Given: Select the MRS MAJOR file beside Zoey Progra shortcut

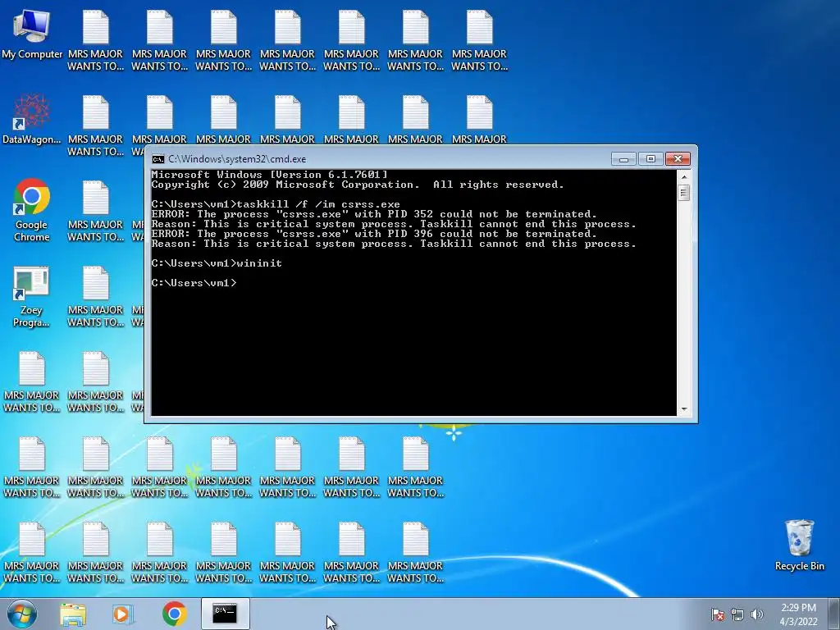Looking at the screenshot, I should pyautogui.click(x=95, y=296).
